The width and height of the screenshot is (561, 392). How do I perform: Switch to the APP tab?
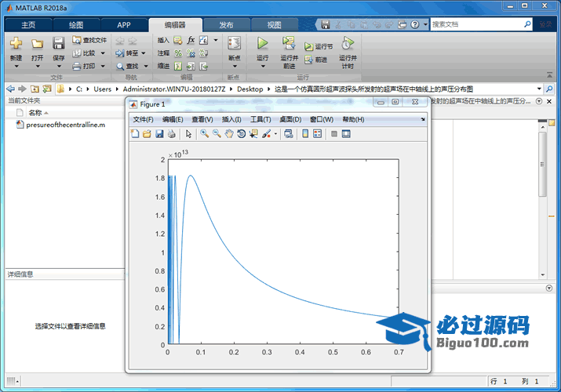click(x=124, y=25)
